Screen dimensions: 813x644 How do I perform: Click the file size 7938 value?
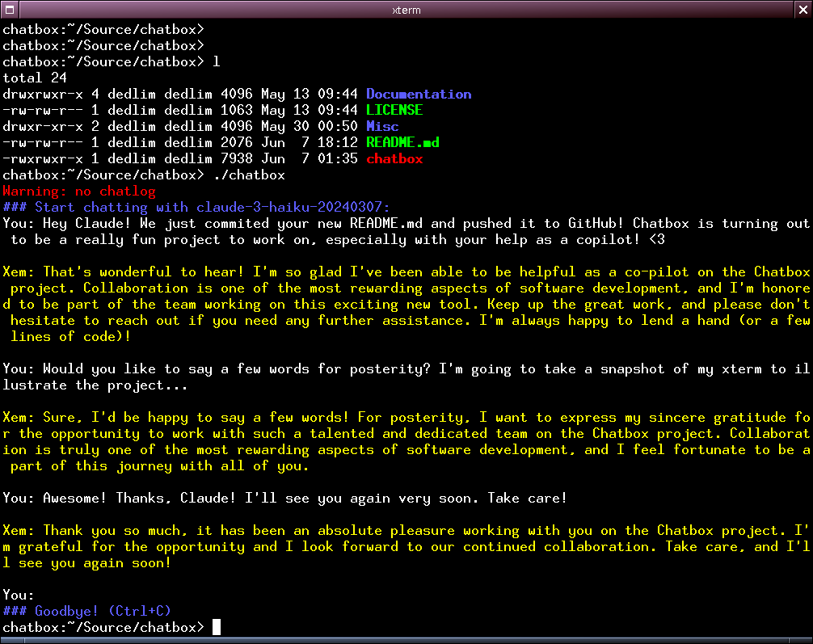coord(237,158)
